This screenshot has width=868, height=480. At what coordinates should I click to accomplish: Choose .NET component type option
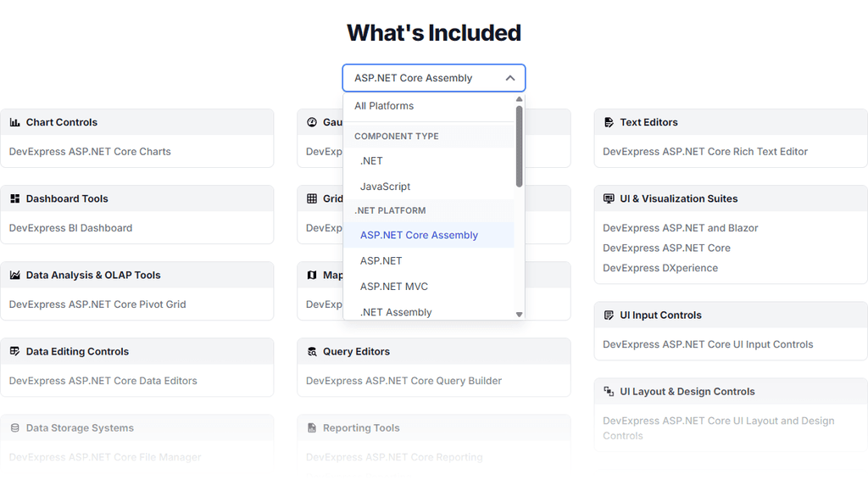tap(428, 161)
